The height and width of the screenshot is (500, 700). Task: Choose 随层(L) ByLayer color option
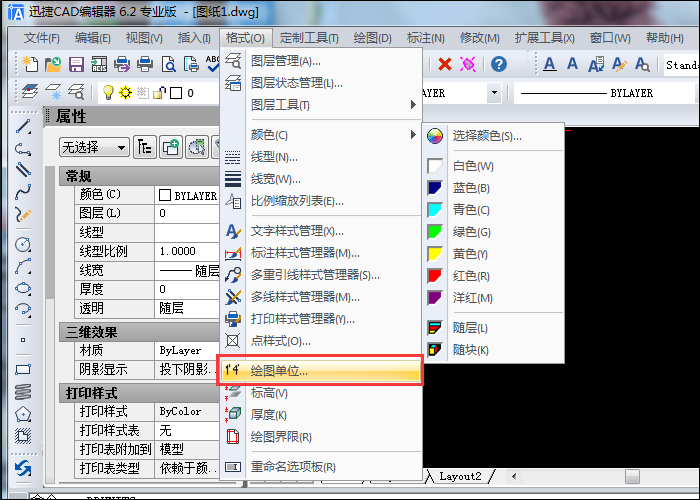click(493, 328)
